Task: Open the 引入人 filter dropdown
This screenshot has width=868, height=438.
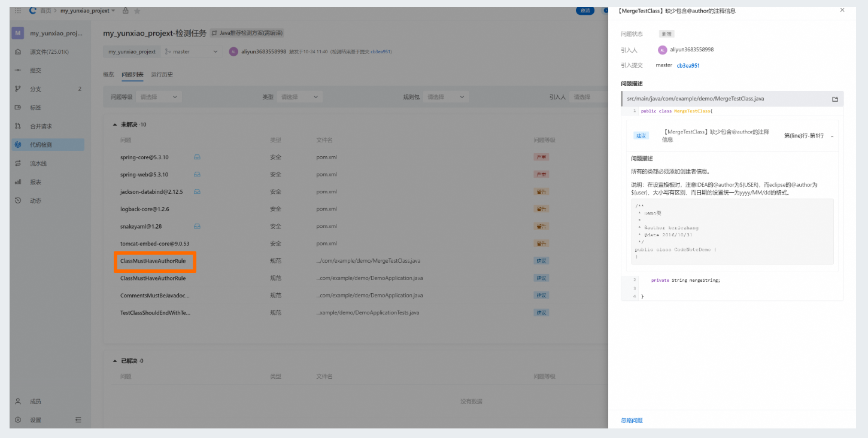Action: [x=590, y=97]
